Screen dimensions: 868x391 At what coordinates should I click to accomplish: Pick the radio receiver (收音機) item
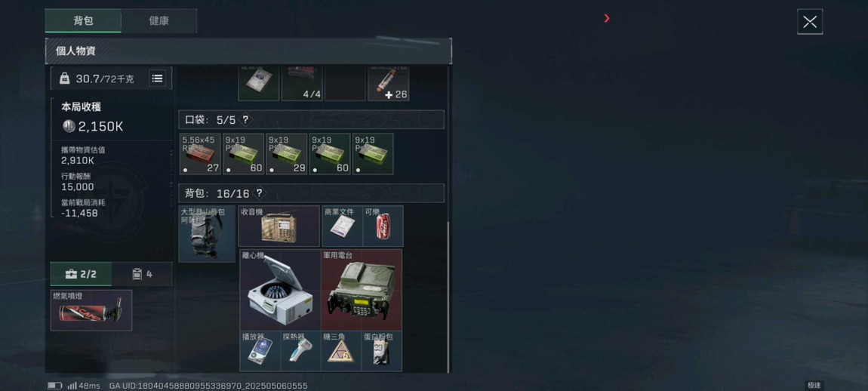(279, 226)
